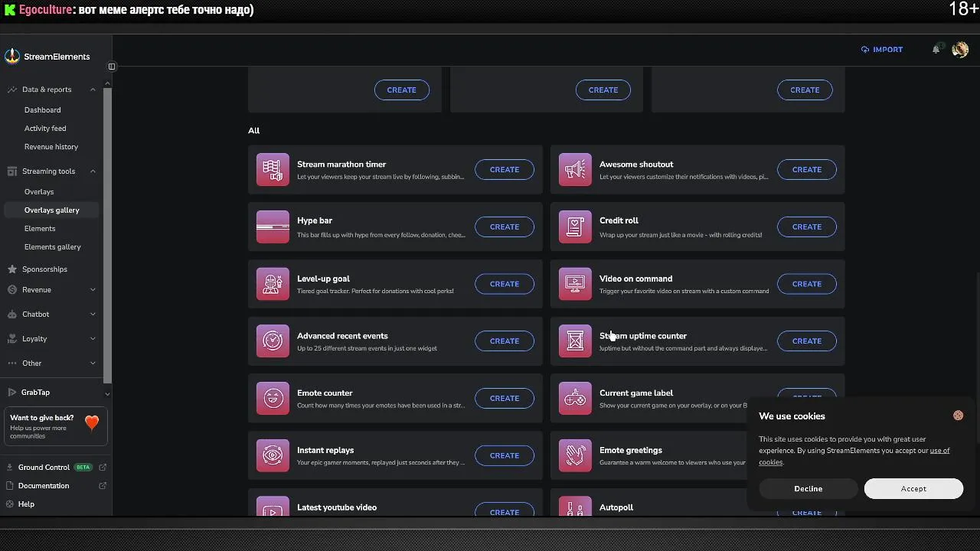Accept cookies
This screenshot has width=980, height=551.
[x=913, y=489]
